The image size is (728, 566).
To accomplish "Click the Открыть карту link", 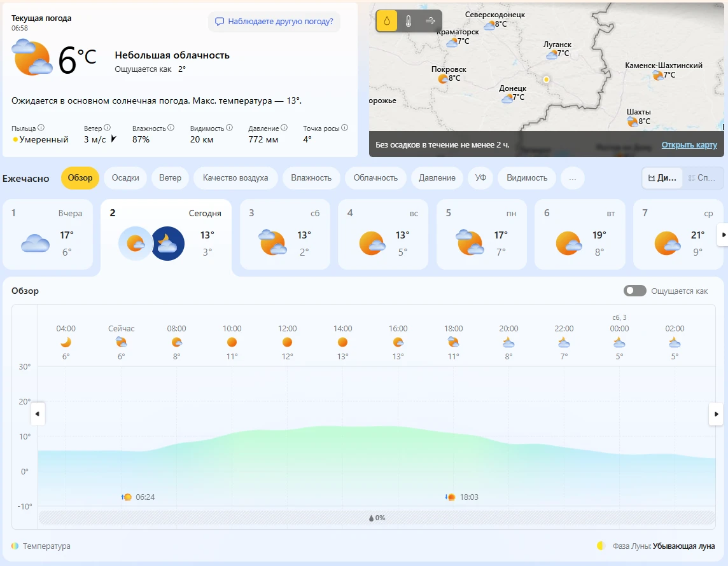I will (689, 145).
